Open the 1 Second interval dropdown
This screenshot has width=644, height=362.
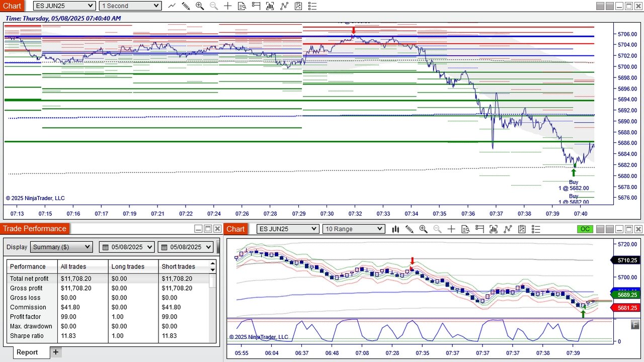pos(130,6)
